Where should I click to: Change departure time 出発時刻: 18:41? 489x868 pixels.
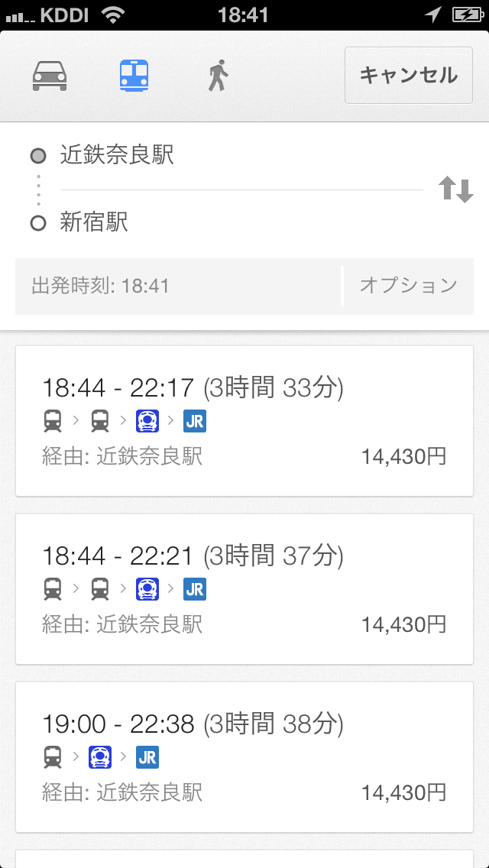[178, 287]
